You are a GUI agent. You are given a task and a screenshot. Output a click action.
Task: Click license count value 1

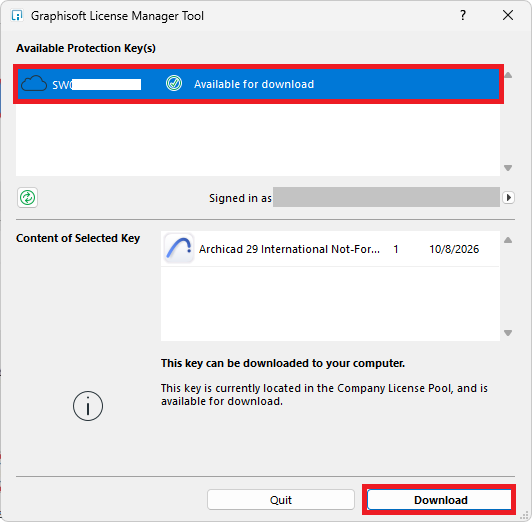pos(396,249)
